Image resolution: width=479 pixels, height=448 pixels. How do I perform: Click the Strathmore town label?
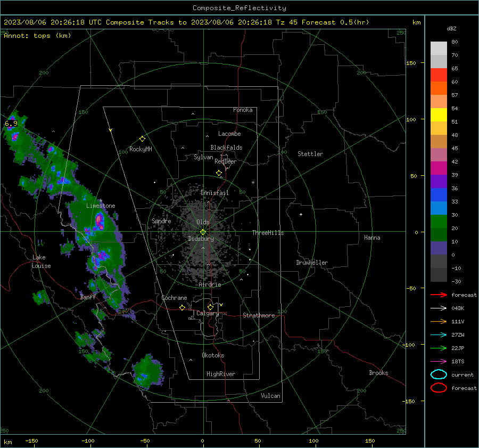pos(259,315)
